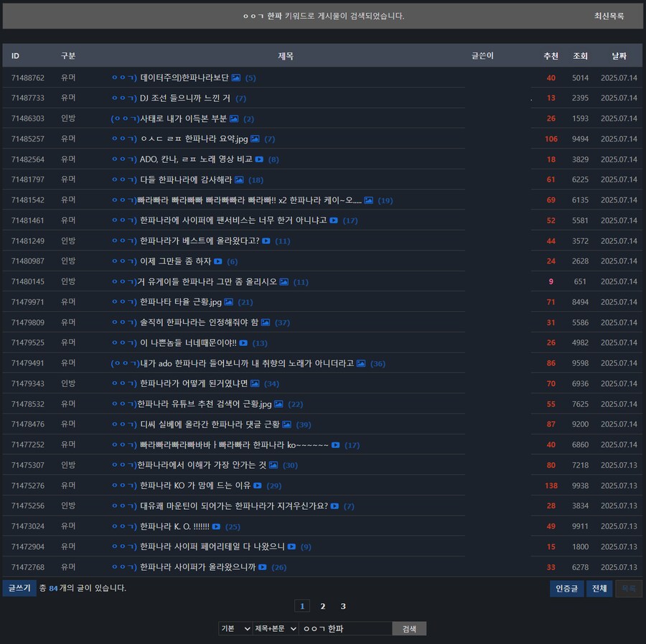646x644 pixels.
Task: Open comments (34) on 한파나라가 어떻게 된거였냐면
Action: (271, 384)
